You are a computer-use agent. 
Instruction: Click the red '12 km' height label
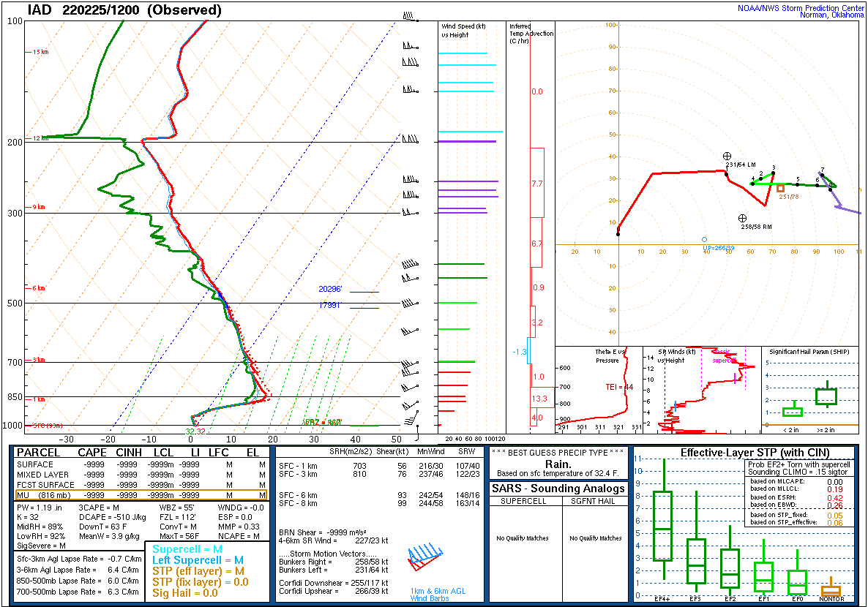point(40,138)
